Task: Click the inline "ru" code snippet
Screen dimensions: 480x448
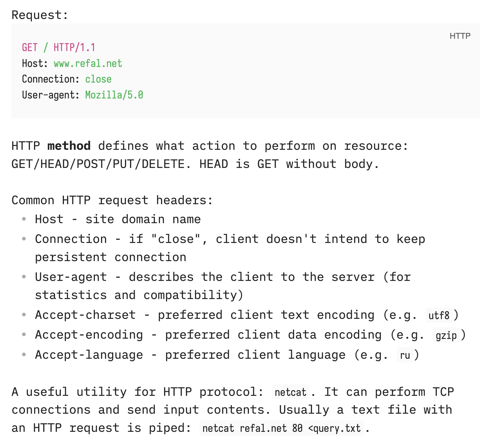Action: click(405, 355)
